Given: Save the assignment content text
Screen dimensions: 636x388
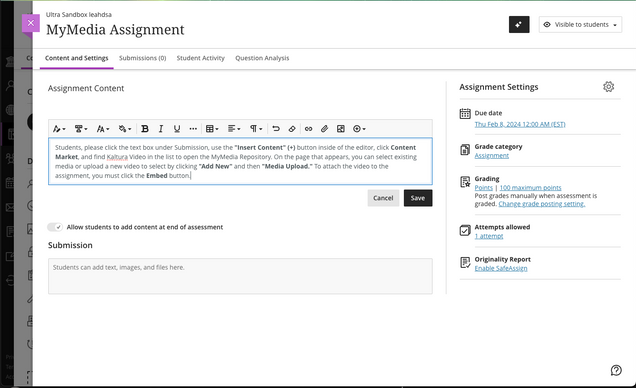Looking at the screenshot, I should (x=418, y=198).
